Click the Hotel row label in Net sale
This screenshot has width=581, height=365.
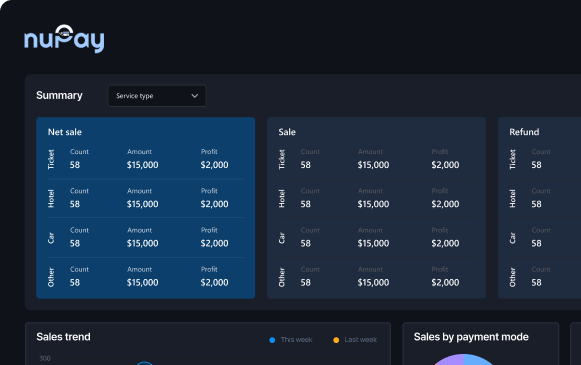click(51, 199)
